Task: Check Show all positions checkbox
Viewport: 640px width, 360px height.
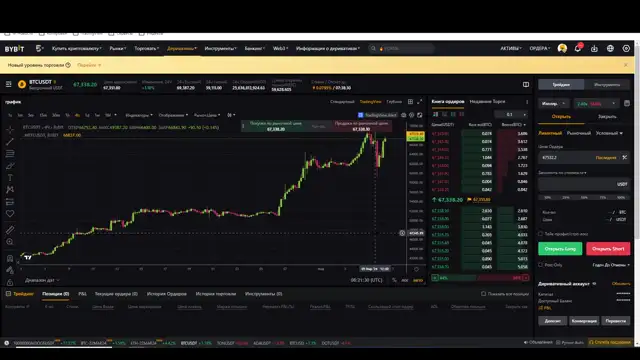Action: point(483,293)
